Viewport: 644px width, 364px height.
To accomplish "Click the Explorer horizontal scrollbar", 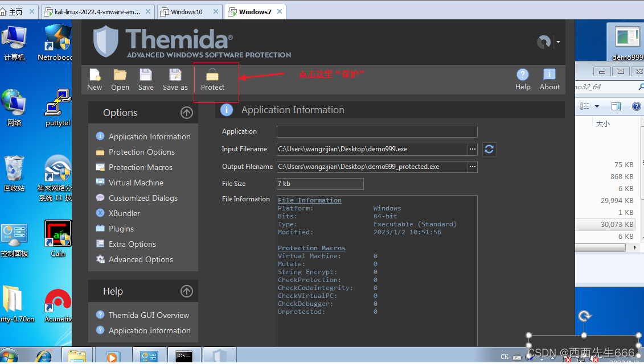I will (600, 248).
